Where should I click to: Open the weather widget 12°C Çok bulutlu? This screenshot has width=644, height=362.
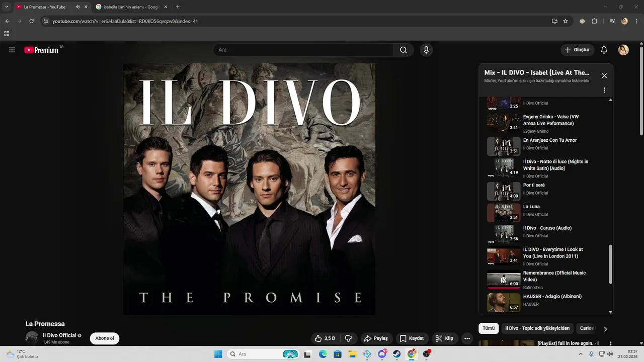tap(22, 354)
